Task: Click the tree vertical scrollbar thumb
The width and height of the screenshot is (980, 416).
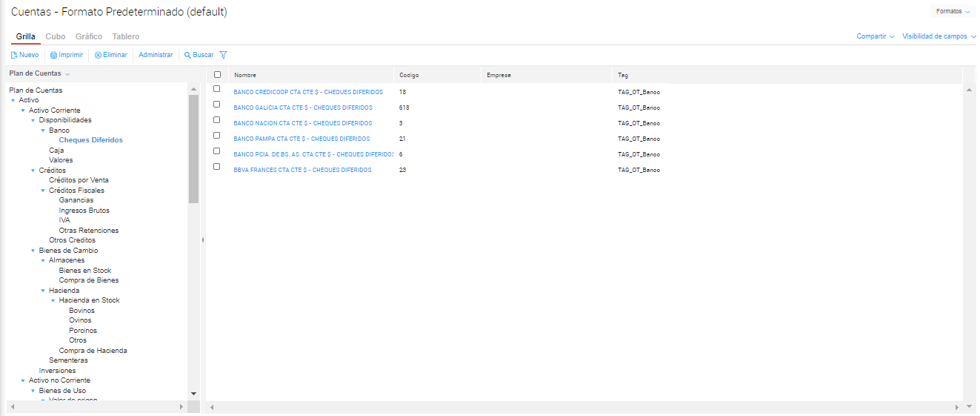Action: click(x=193, y=148)
